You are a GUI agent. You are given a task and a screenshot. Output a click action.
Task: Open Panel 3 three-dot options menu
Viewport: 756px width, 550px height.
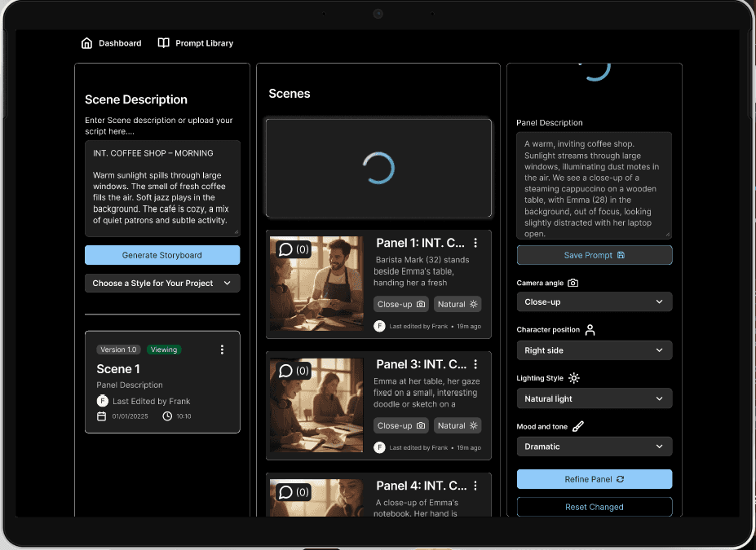(x=475, y=364)
